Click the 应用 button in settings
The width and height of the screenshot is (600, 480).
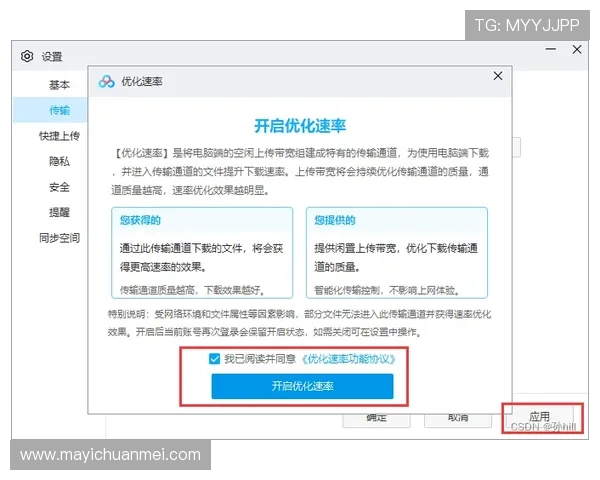540,418
